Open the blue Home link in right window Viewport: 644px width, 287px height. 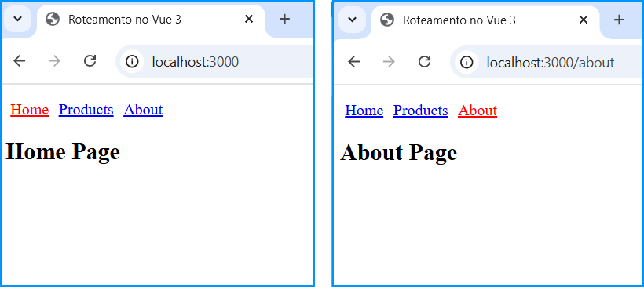tap(364, 111)
